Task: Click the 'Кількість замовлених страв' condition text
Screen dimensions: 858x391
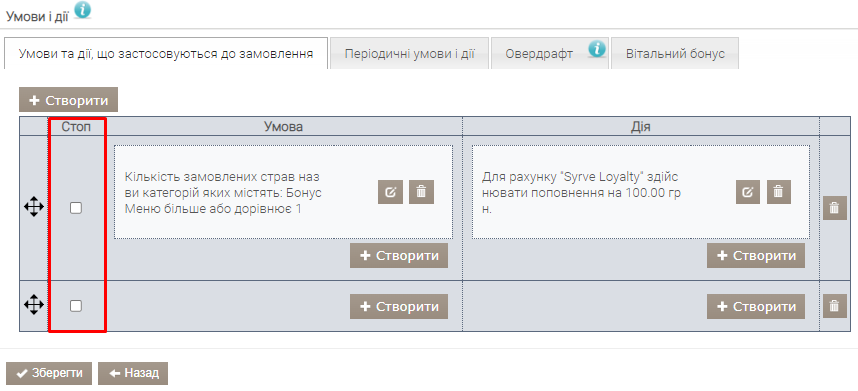Action: (x=223, y=193)
